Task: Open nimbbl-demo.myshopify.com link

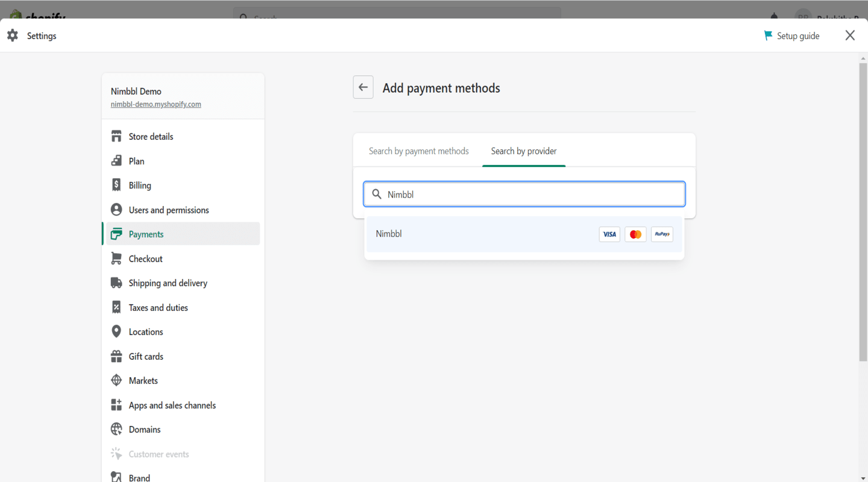Action: (156, 104)
